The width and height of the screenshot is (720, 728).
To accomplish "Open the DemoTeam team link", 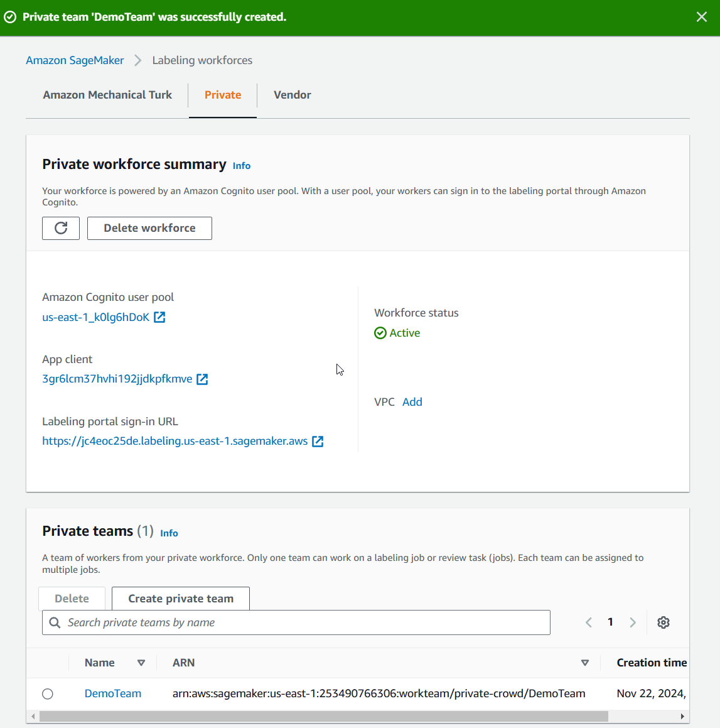I will click(113, 693).
